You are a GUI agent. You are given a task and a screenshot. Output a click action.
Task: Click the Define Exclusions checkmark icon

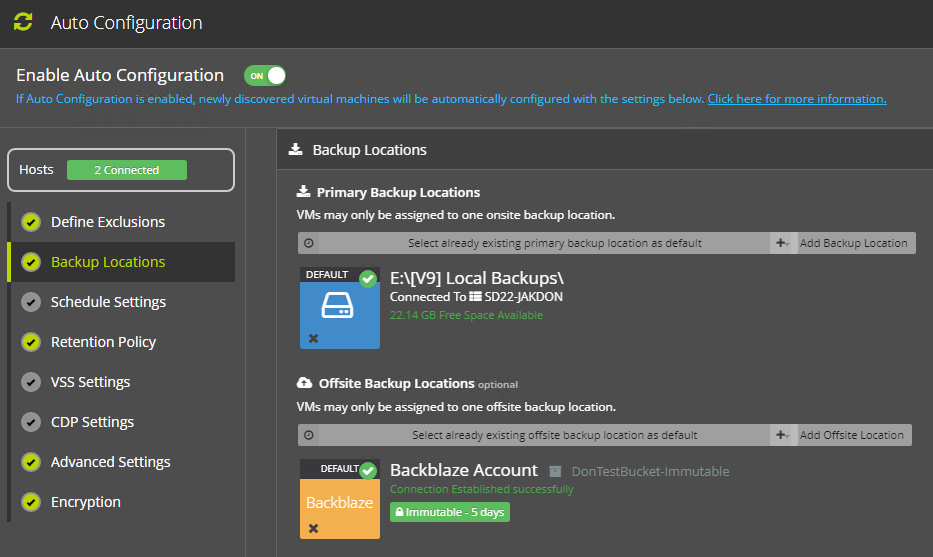pyautogui.click(x=31, y=222)
